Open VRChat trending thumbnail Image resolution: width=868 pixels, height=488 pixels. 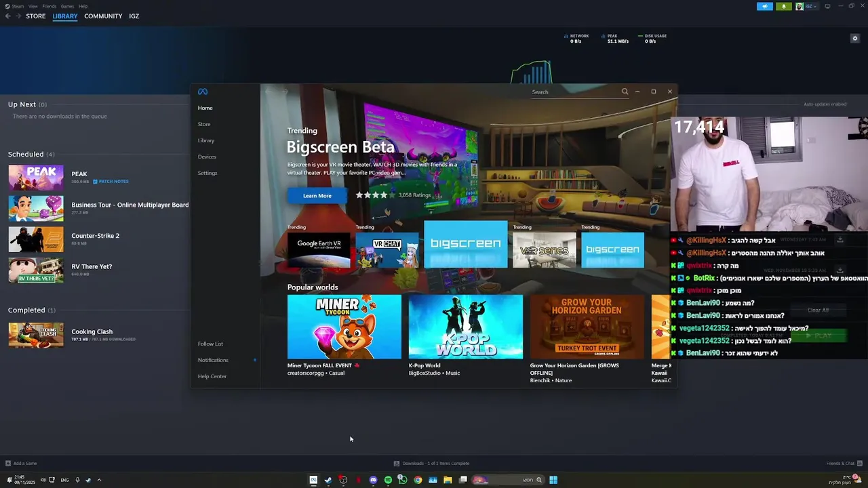[x=387, y=250]
